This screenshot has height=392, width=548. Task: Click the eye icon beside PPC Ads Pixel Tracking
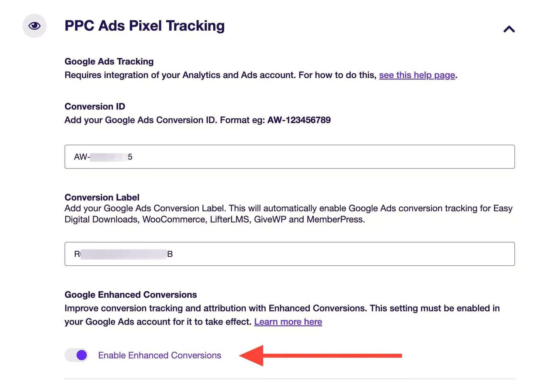(35, 26)
